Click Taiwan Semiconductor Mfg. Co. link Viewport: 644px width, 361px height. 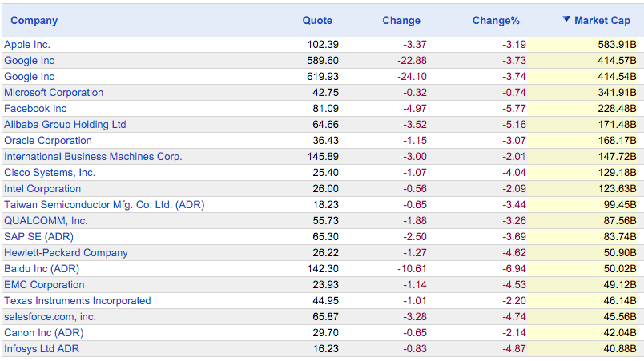tap(104, 205)
